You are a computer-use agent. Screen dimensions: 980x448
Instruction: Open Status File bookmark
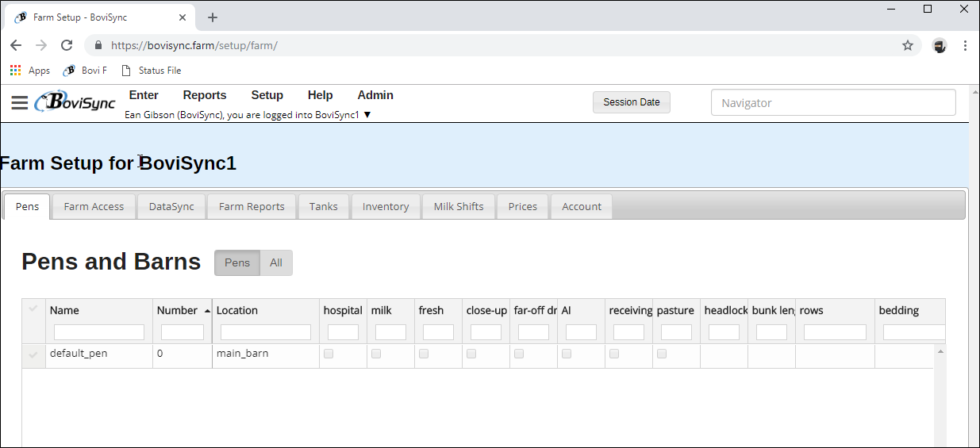(151, 71)
